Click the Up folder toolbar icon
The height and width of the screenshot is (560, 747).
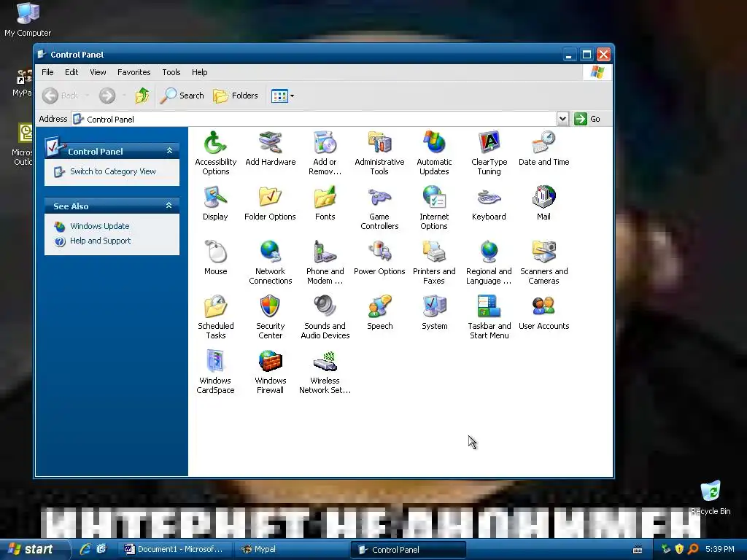click(x=142, y=96)
